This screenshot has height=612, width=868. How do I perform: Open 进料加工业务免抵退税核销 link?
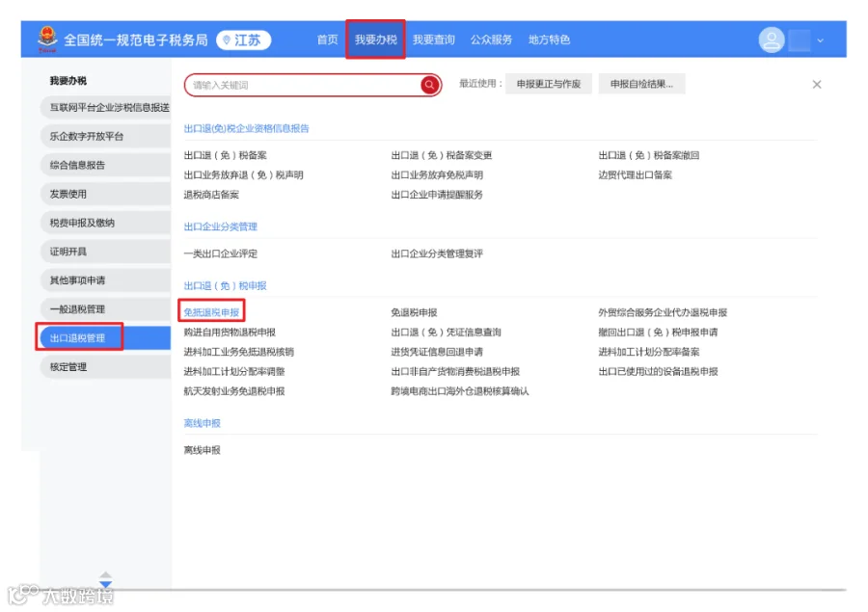pyautogui.click(x=238, y=352)
